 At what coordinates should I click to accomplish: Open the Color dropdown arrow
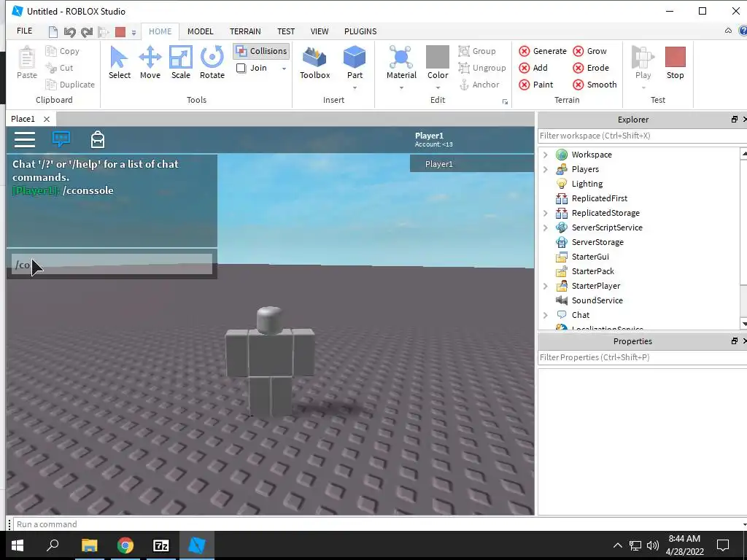438,87
